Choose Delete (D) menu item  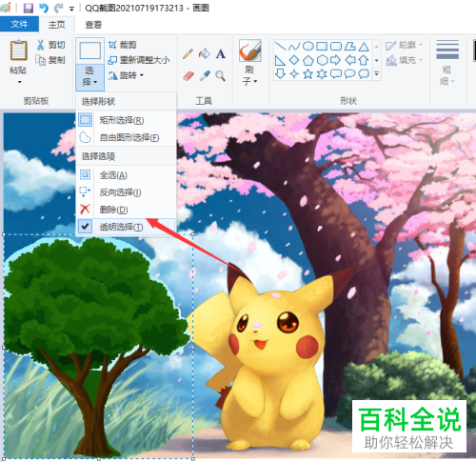[x=126, y=210]
